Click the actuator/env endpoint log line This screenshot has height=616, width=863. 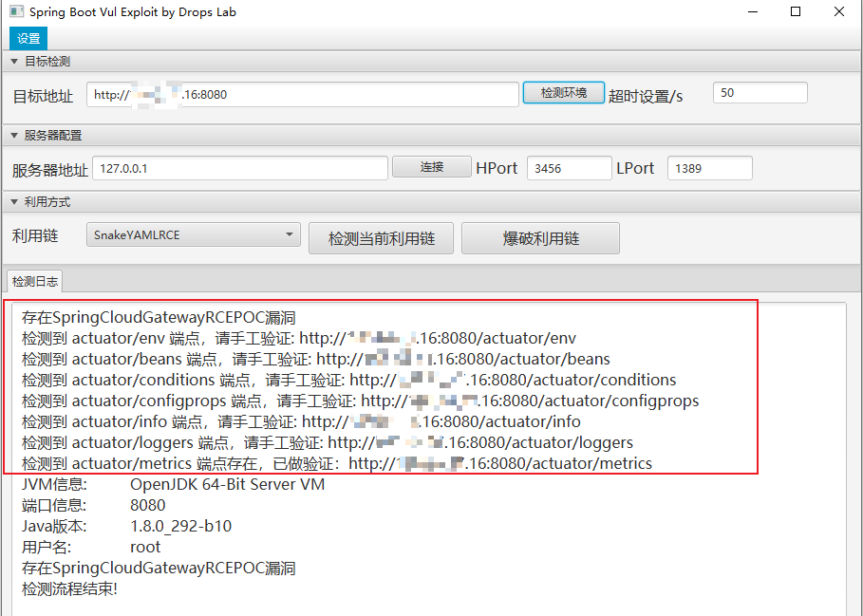click(299, 338)
